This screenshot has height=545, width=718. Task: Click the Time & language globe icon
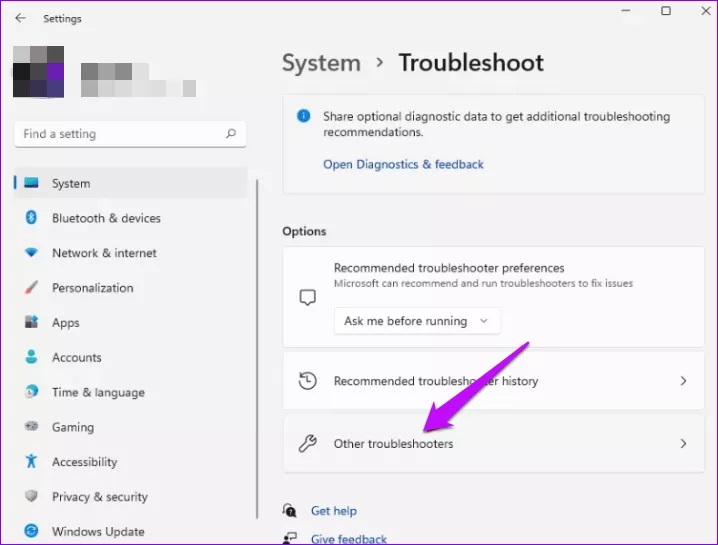31,392
